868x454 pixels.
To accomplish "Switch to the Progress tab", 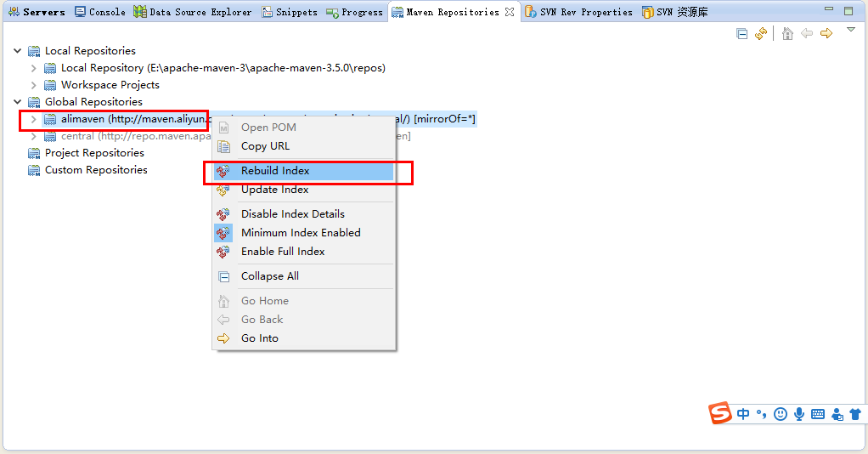I will point(355,12).
